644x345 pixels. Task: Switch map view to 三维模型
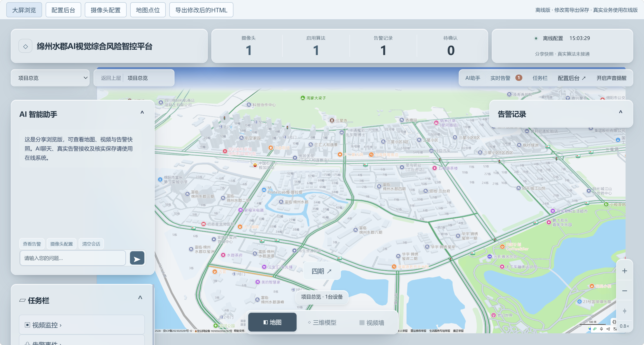coord(322,322)
